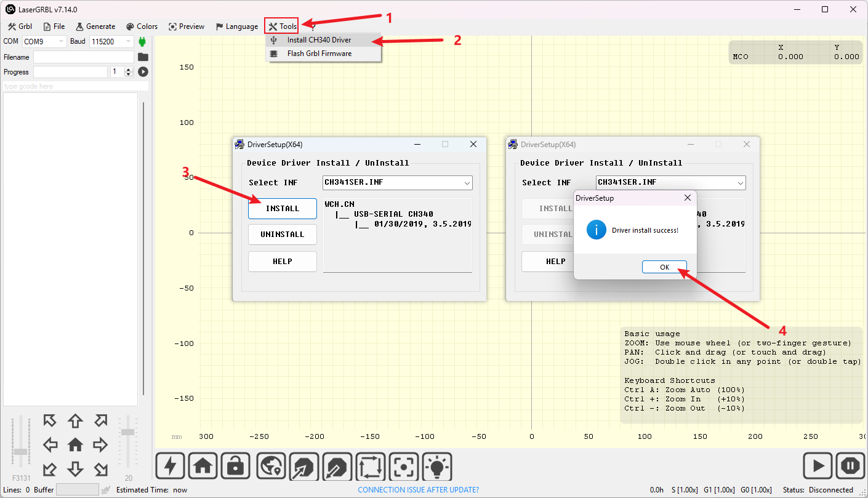
Task: Click the home icon in the jog pad
Action: tap(75, 444)
